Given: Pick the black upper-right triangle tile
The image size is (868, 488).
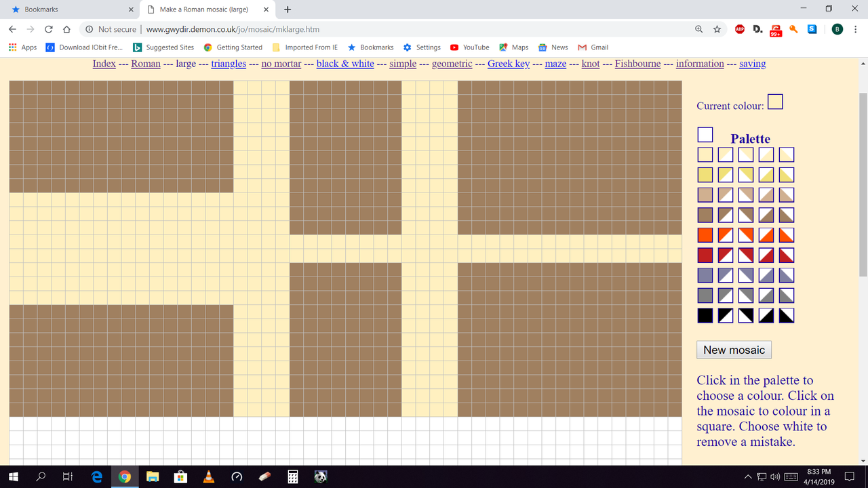Looking at the screenshot, I should click(746, 315).
